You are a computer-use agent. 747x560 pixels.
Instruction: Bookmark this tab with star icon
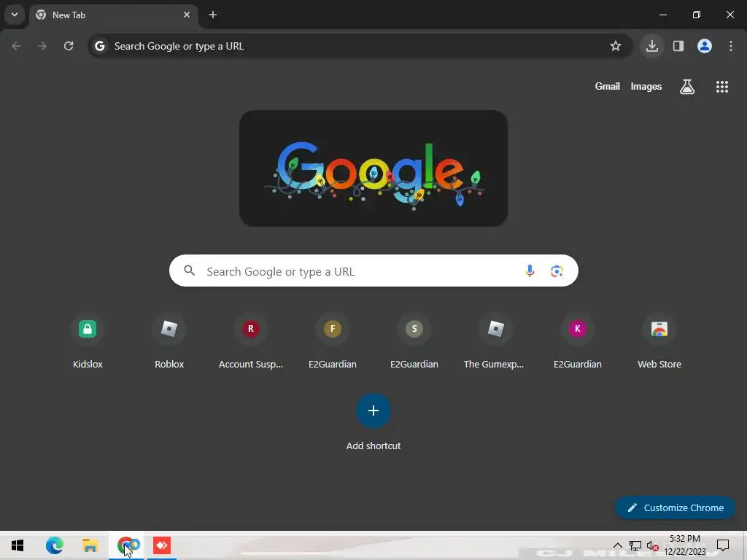coord(616,46)
